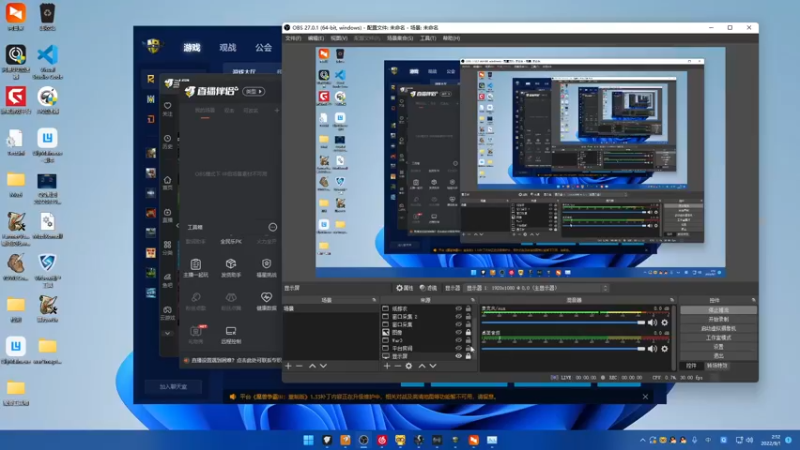Toggle visibility of the 窗口采集 2 source
This screenshot has height=450, width=800.
pos(458,316)
